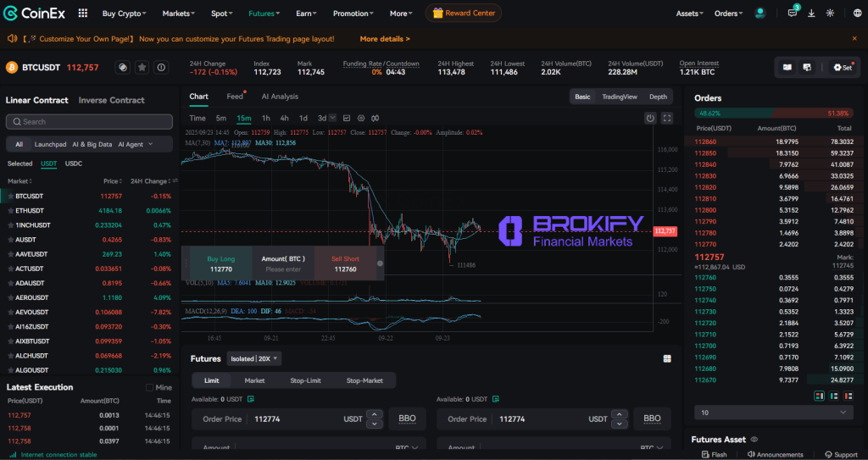The height and width of the screenshot is (460, 868).
Task: Click the buy/sell ratio bar in Orders
Action: pyautogui.click(x=772, y=113)
